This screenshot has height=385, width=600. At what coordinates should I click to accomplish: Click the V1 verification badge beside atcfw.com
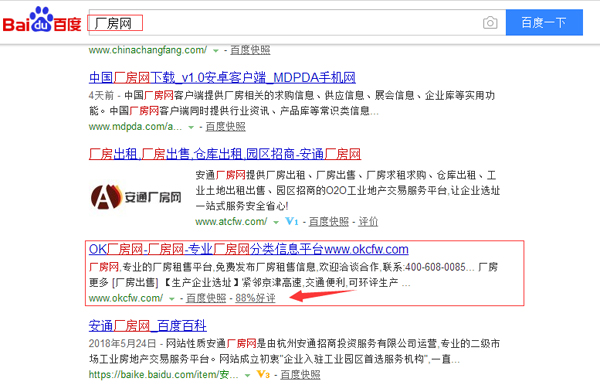(292, 221)
